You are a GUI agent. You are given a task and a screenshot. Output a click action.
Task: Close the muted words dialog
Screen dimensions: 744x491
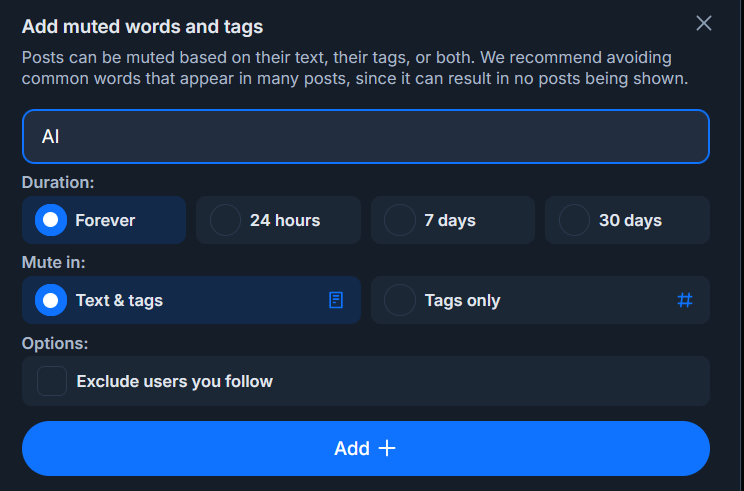click(704, 23)
